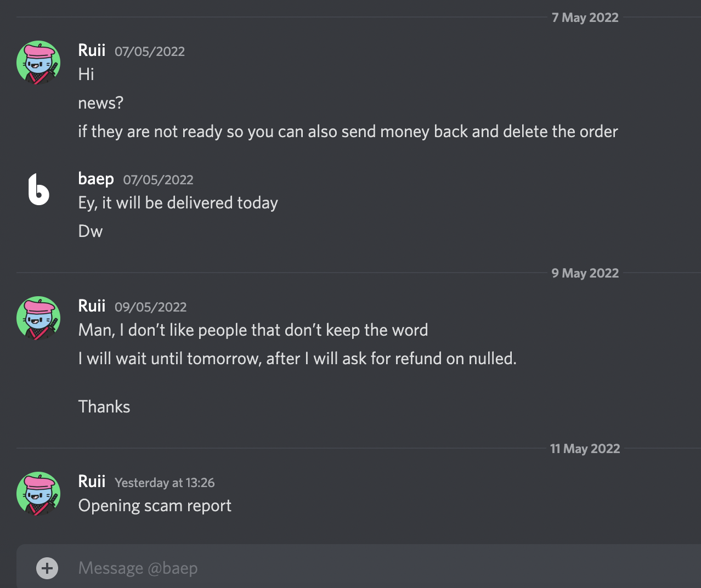Click the username Ruii above Hi message
This screenshot has height=588, width=701.
click(x=92, y=50)
